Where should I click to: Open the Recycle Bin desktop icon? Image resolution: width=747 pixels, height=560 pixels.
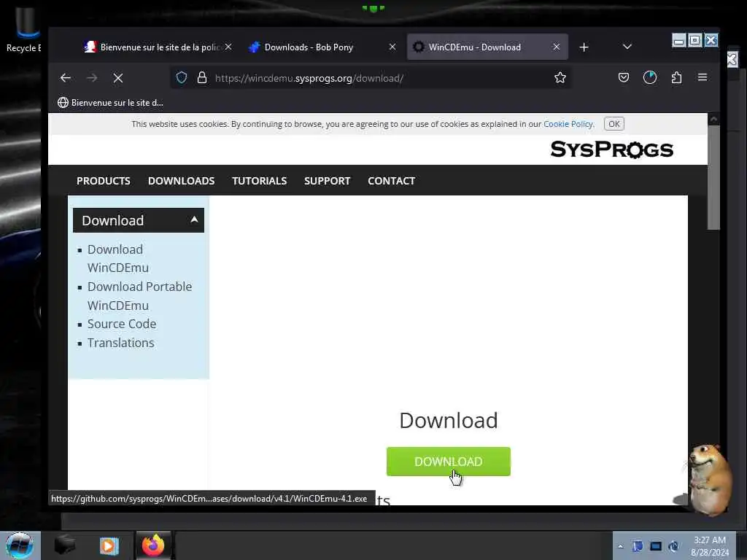(x=23, y=29)
